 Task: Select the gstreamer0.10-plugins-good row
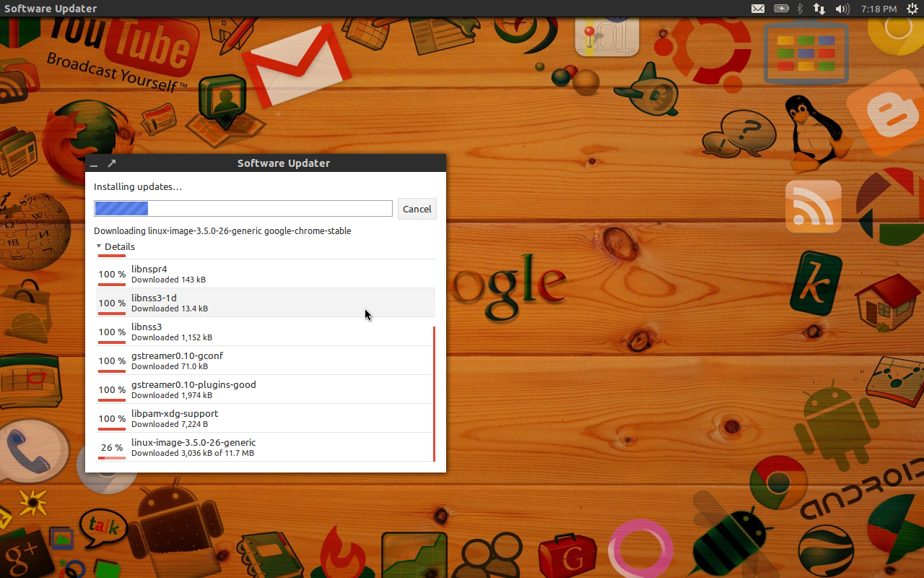(x=266, y=389)
